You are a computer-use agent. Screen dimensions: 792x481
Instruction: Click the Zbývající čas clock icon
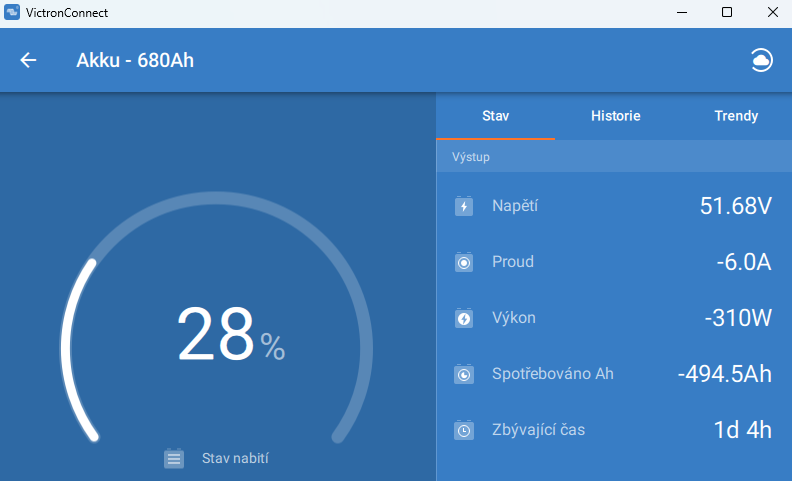pyautogui.click(x=464, y=431)
